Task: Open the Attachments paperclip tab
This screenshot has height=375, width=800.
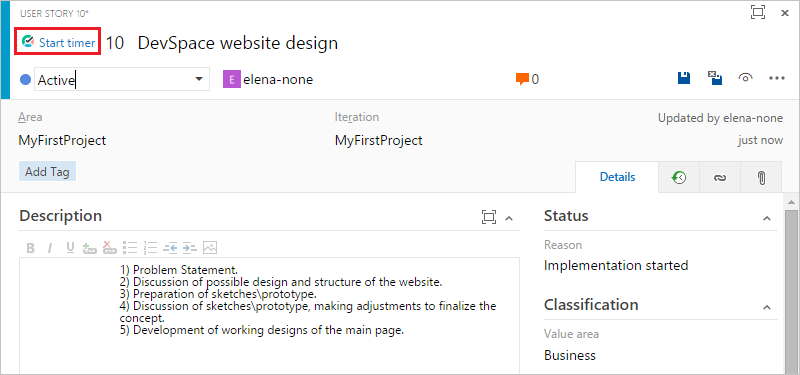Action: pos(761,178)
